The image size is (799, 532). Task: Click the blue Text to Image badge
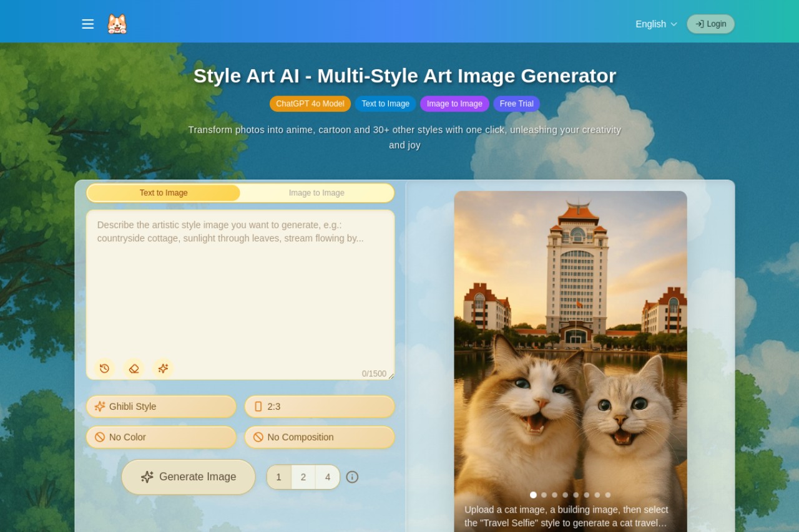pyautogui.click(x=386, y=104)
